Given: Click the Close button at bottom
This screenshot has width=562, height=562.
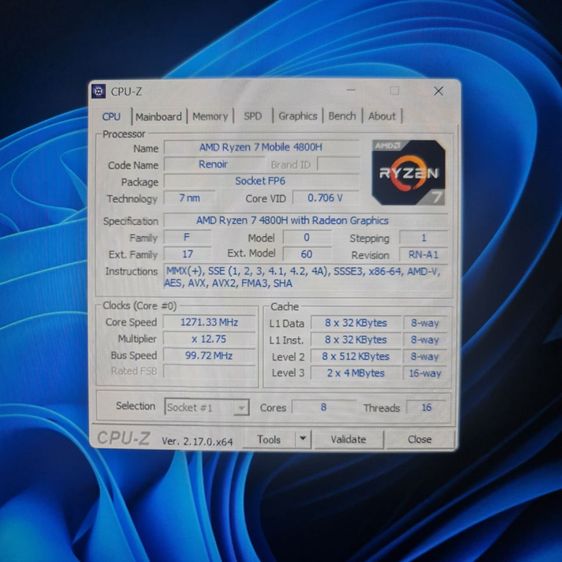Looking at the screenshot, I should [419, 439].
